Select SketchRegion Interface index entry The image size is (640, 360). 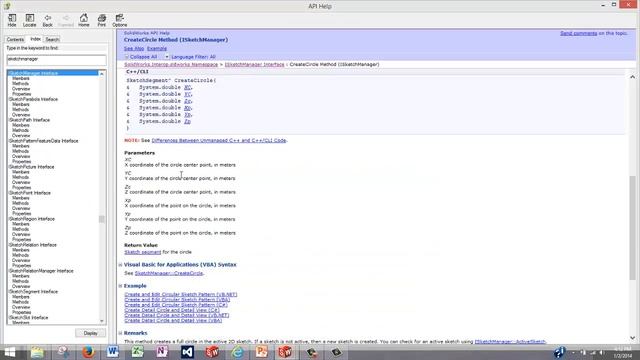click(32, 219)
